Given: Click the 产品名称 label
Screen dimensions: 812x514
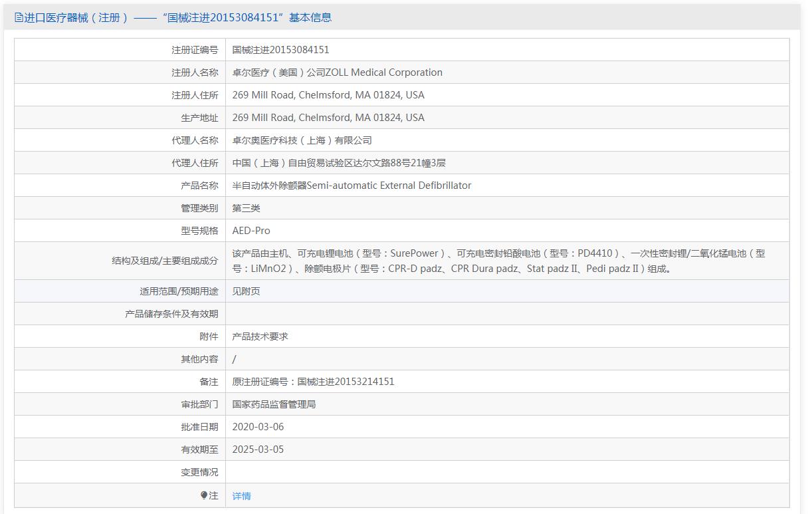Looking at the screenshot, I should tap(199, 186).
